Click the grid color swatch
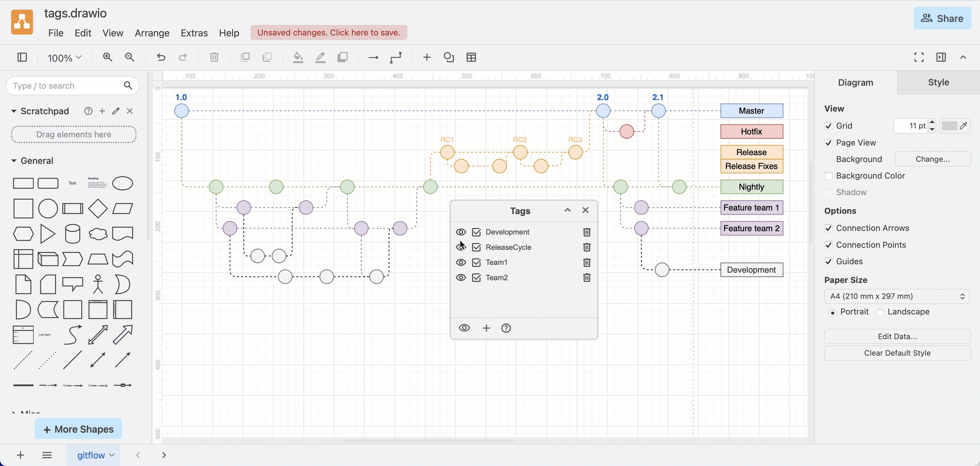 [x=949, y=126]
